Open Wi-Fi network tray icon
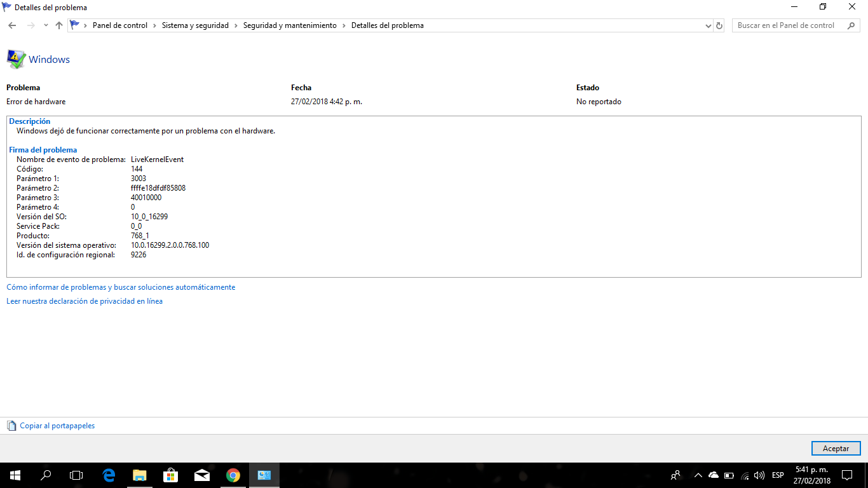Image resolution: width=868 pixels, height=488 pixels. point(745,475)
